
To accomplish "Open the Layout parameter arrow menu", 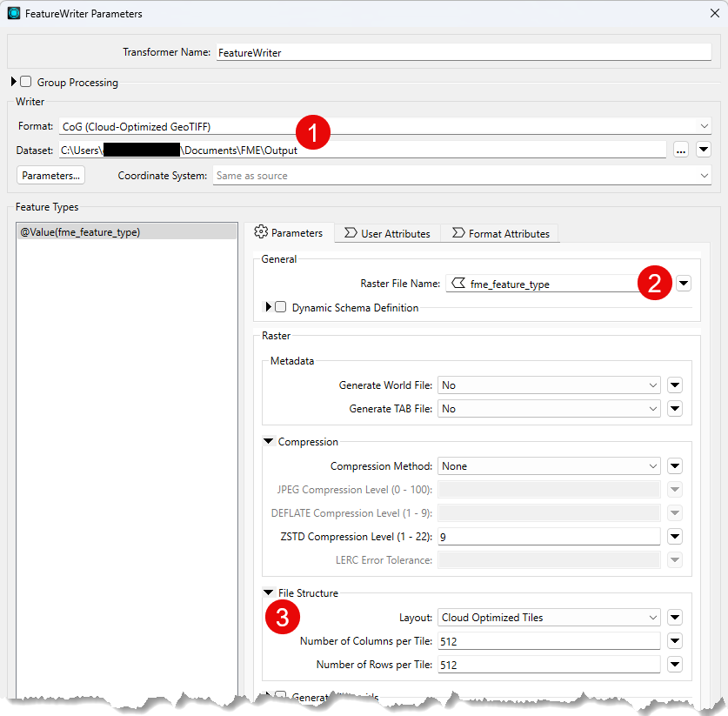I will pos(674,618).
